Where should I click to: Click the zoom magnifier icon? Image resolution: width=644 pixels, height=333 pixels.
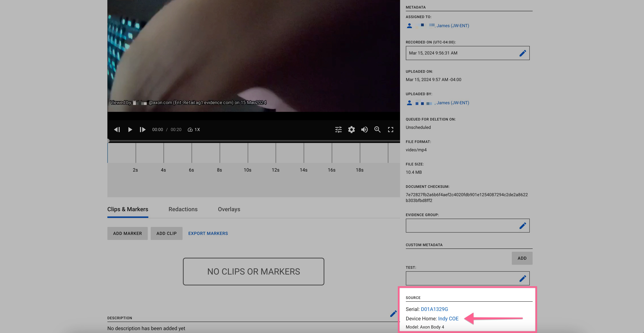(x=377, y=129)
